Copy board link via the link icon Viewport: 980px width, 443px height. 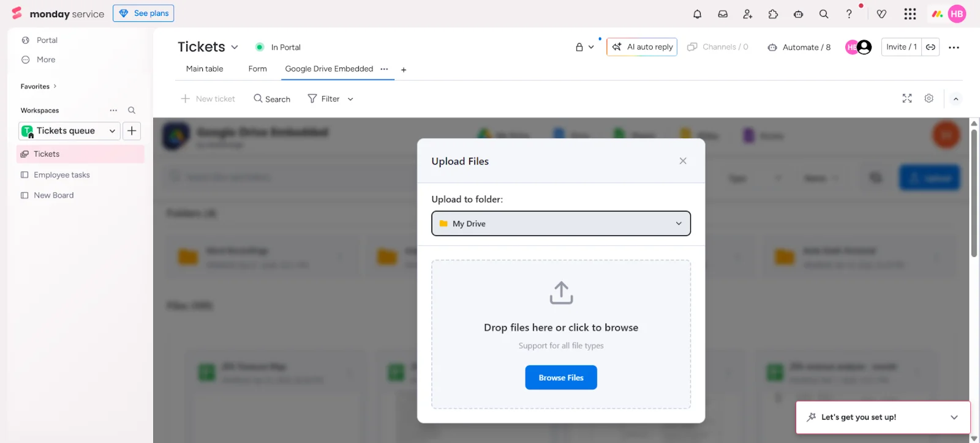[x=930, y=47]
